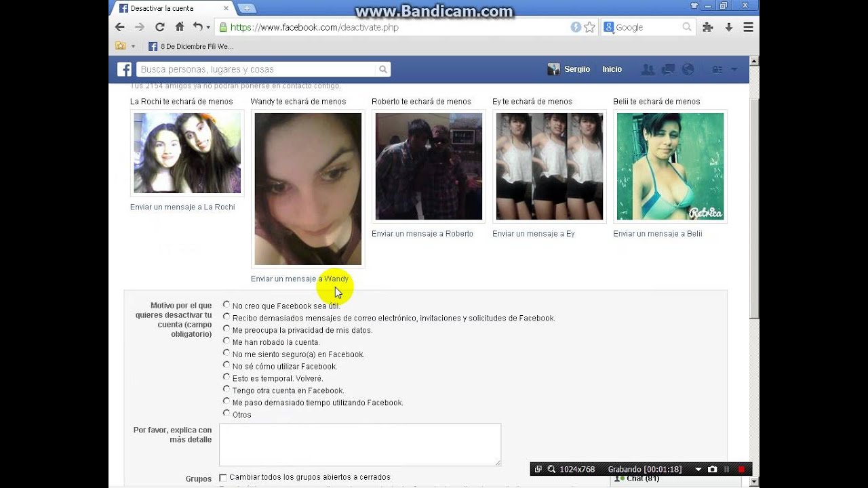Open the Bandicam dropdown triangle
This screenshot has width=868, height=488.
[x=698, y=469]
